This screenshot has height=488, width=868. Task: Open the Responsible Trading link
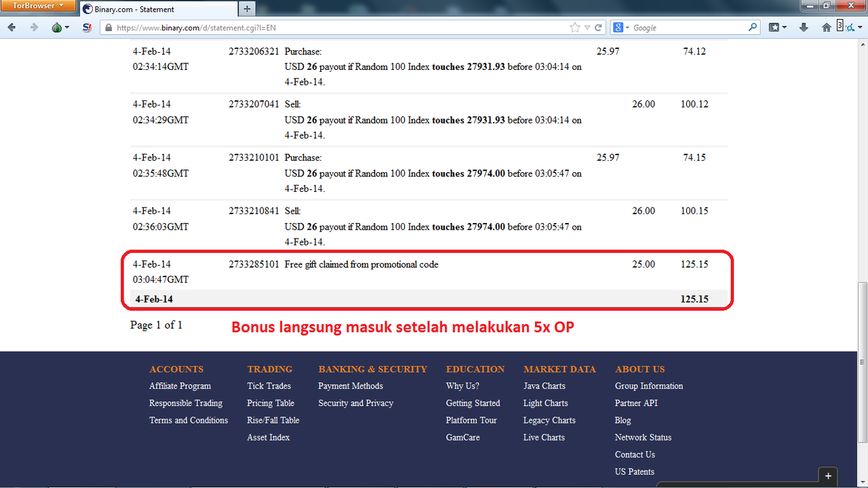(x=186, y=403)
